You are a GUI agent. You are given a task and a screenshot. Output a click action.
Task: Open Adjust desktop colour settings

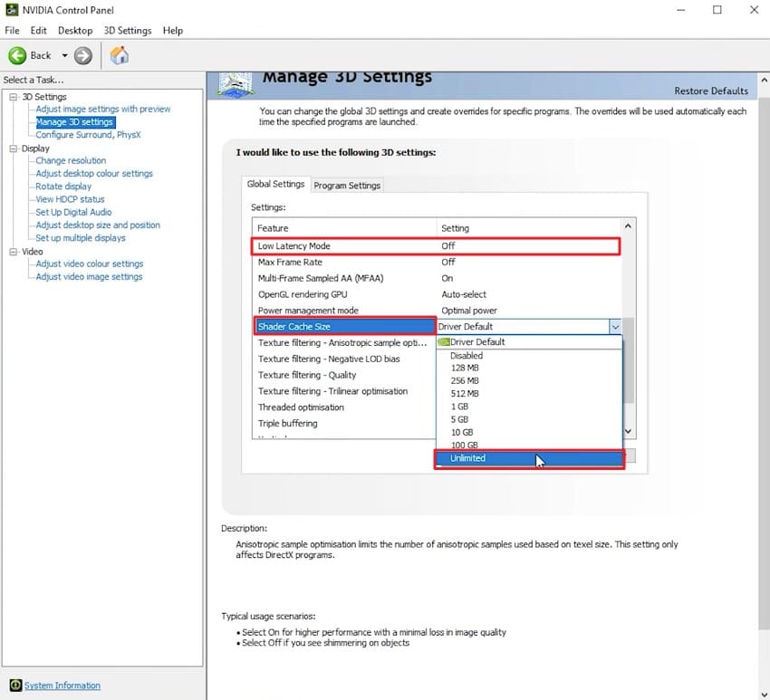click(94, 173)
